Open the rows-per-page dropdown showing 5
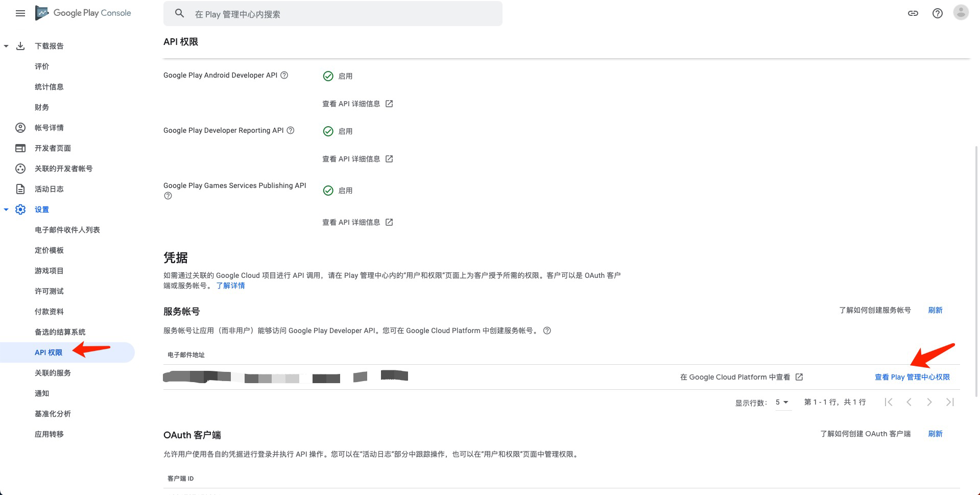980x495 pixels. [x=782, y=403]
